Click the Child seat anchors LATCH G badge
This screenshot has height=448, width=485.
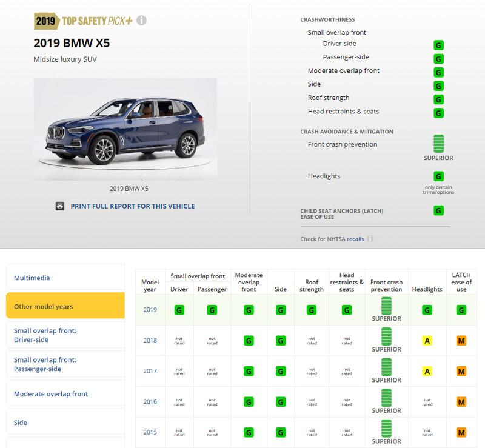438,211
